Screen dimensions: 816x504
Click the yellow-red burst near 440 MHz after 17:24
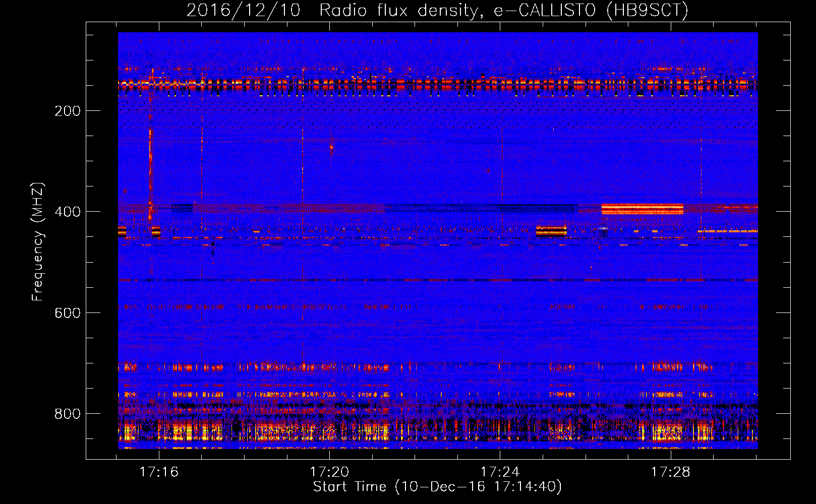tap(551, 231)
